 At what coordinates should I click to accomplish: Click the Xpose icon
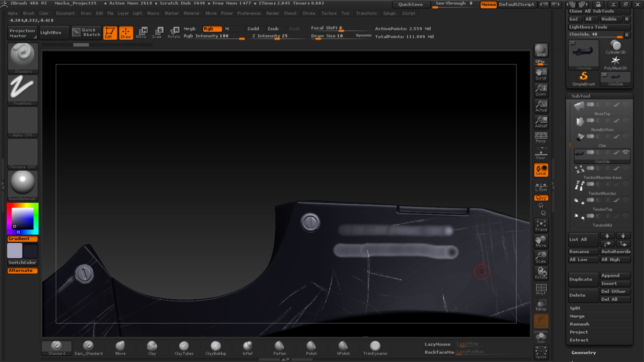tap(541, 353)
